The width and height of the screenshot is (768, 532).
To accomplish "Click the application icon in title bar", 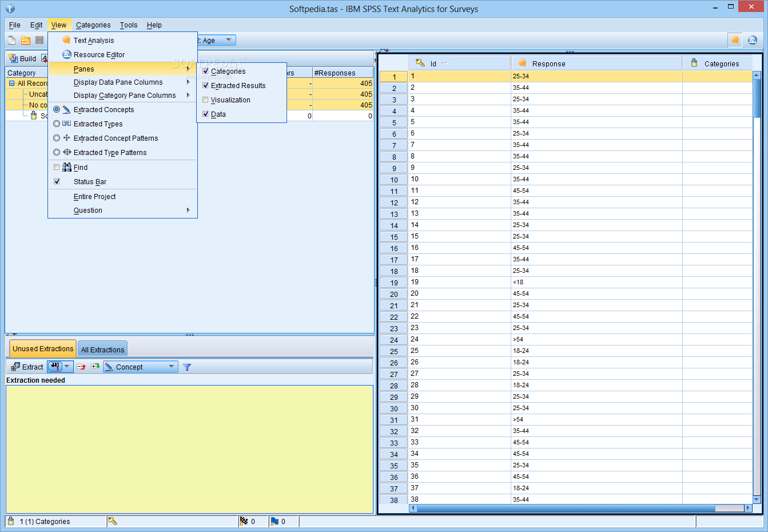I will pyautogui.click(x=10, y=9).
